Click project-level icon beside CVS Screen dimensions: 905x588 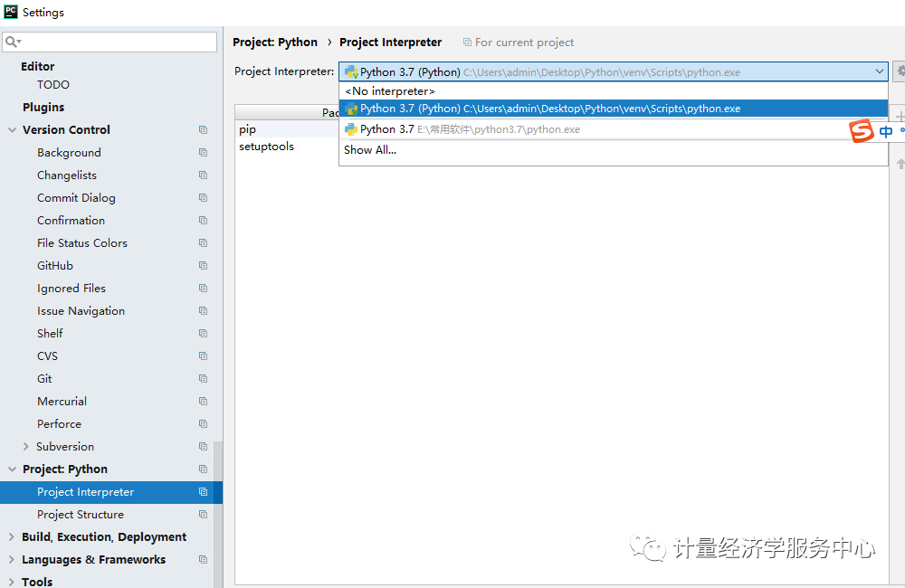tap(203, 356)
